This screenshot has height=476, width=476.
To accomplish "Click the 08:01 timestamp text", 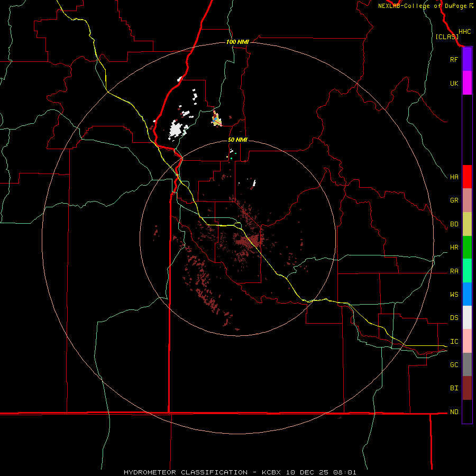I will (344, 472).
